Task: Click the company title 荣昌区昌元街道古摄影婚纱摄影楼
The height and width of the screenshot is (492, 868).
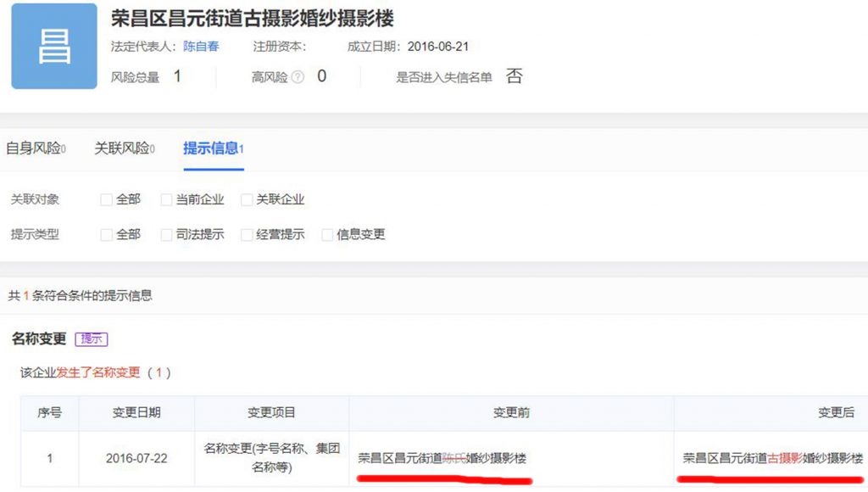Action: click(252, 19)
